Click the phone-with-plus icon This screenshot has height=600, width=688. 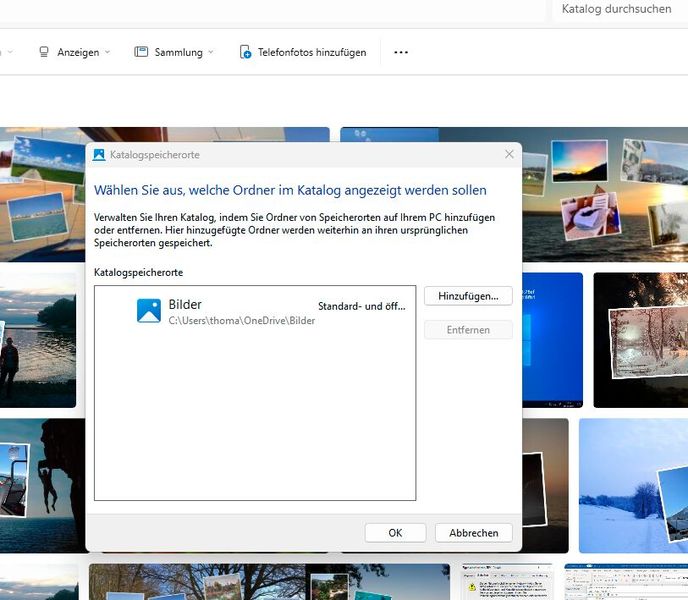(245, 52)
